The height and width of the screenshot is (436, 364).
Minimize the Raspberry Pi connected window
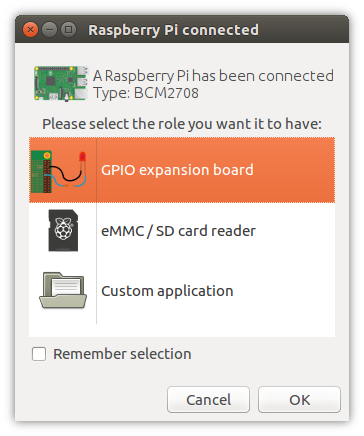click(x=49, y=30)
